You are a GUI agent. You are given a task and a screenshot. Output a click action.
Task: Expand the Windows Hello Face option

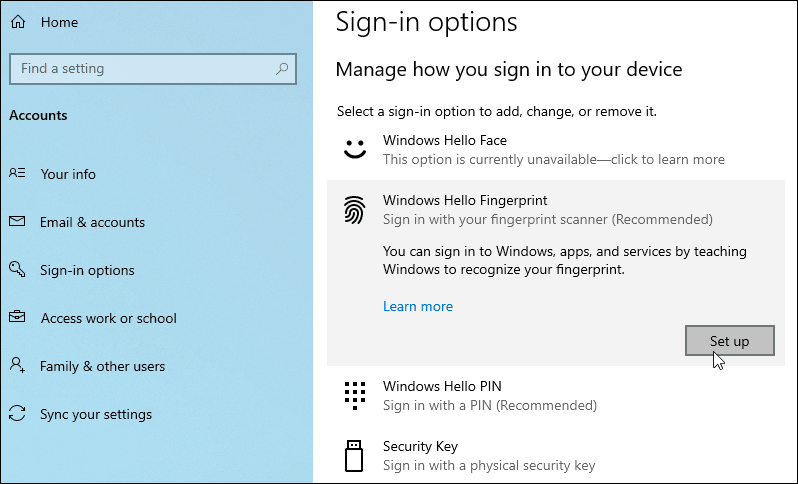pyautogui.click(x=556, y=150)
